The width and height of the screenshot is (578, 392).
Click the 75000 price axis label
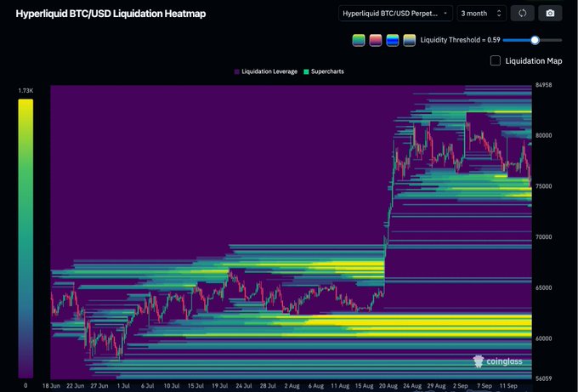click(544, 186)
